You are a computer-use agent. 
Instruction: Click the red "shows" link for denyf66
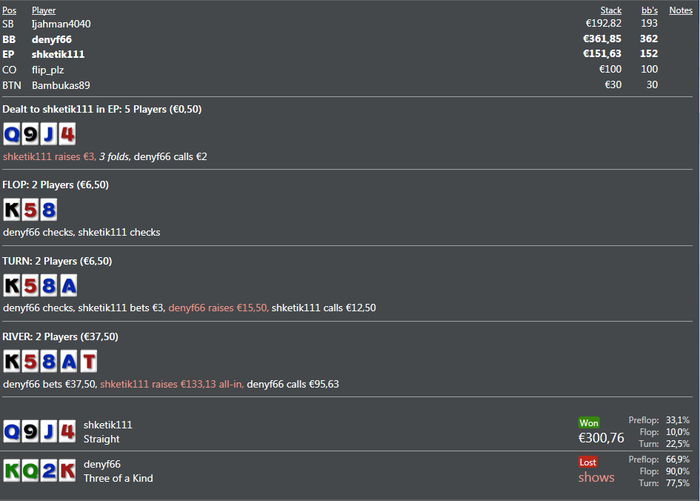click(596, 477)
